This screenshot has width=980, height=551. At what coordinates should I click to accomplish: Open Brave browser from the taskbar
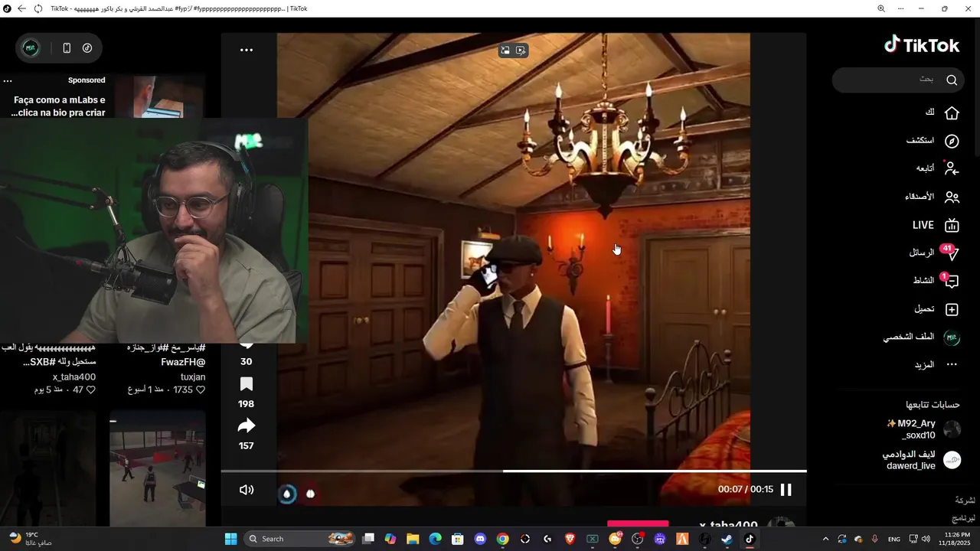(x=570, y=539)
